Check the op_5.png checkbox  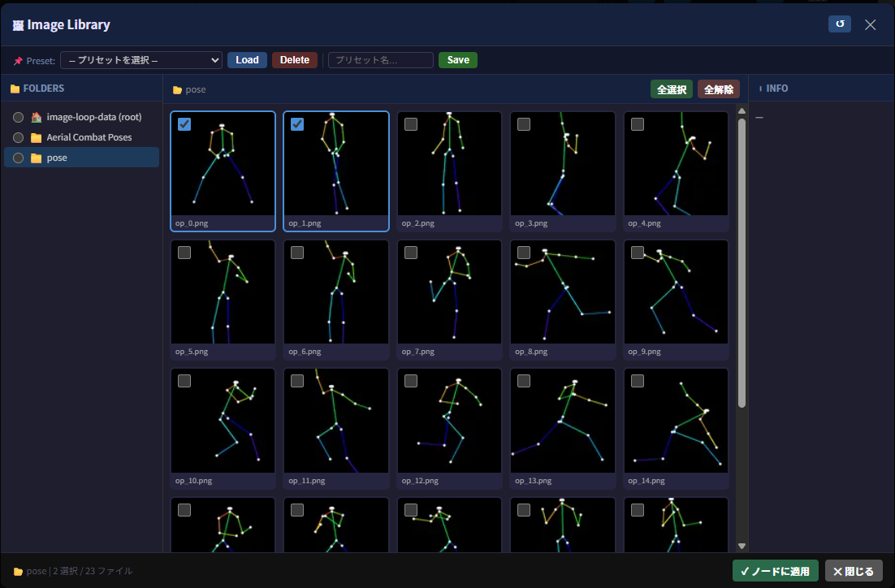click(x=184, y=253)
